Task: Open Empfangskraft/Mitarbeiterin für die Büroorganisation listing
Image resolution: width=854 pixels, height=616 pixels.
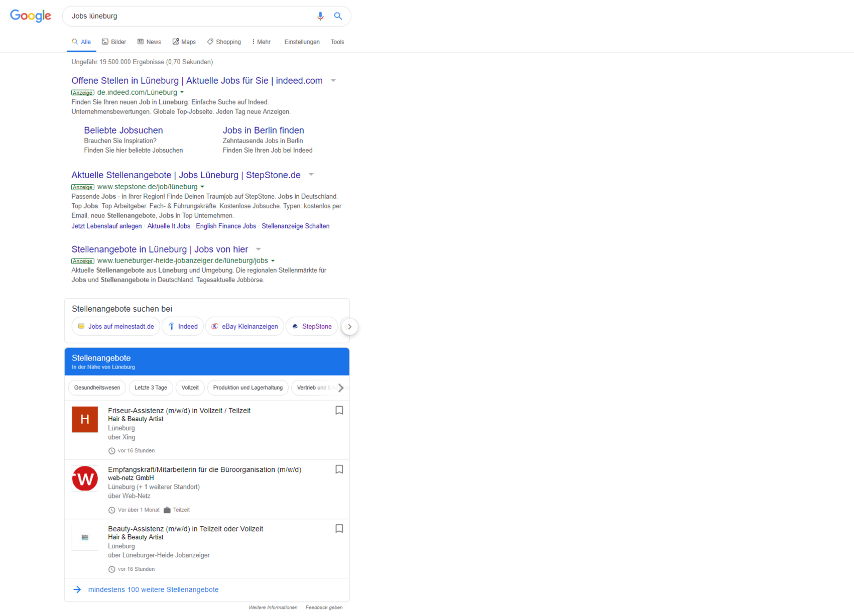Action: 205,470
